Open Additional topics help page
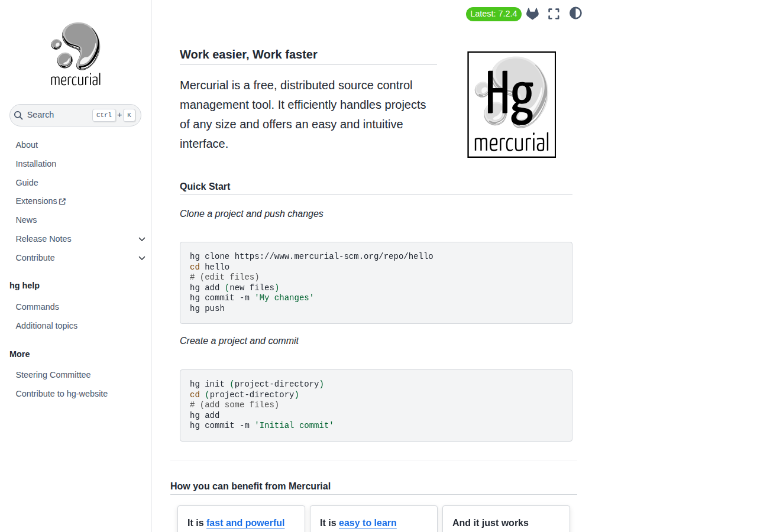757x532 pixels. pyautogui.click(x=47, y=326)
